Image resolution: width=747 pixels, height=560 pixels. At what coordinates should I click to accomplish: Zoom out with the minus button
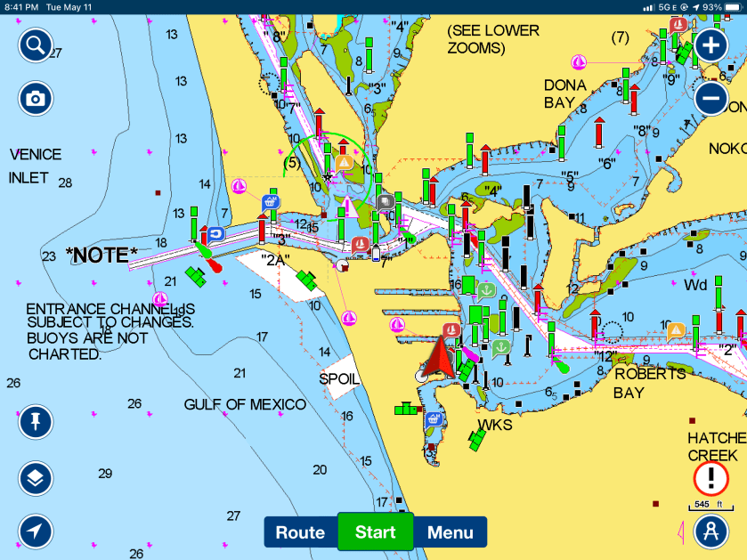click(x=710, y=98)
